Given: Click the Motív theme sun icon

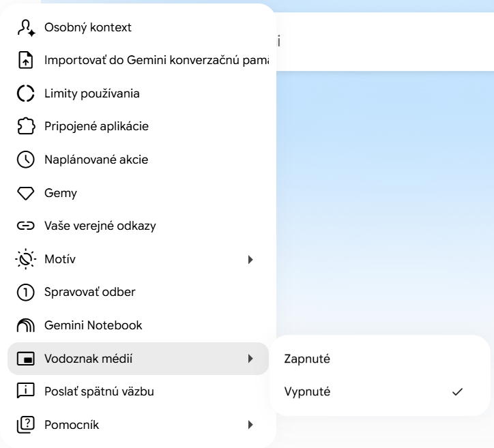Looking at the screenshot, I should point(25,259).
